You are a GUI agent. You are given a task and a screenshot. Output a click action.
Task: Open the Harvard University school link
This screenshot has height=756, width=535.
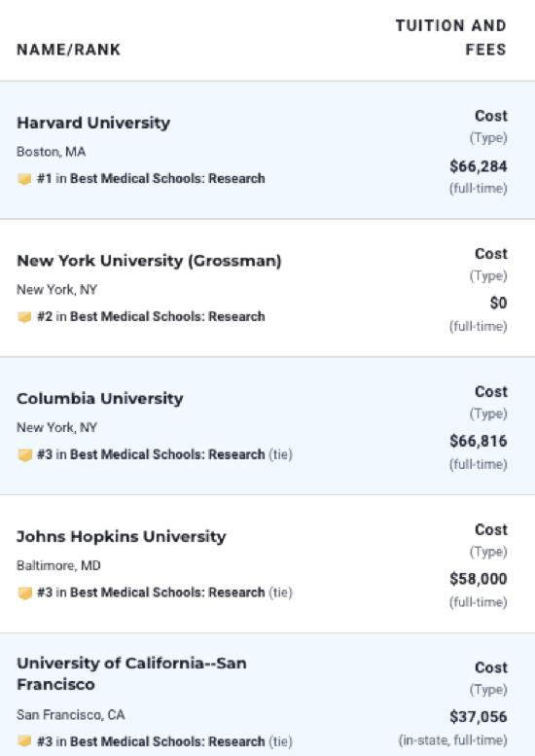pos(93,123)
